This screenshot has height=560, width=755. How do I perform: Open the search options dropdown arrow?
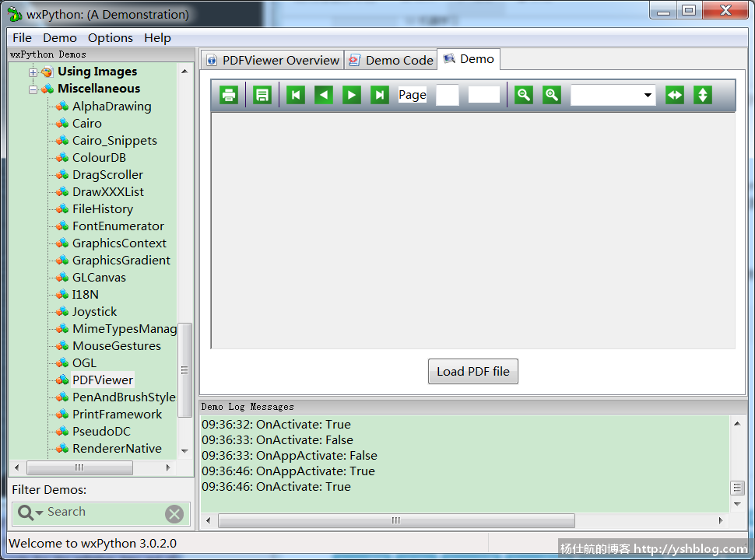pyautogui.click(x=39, y=513)
